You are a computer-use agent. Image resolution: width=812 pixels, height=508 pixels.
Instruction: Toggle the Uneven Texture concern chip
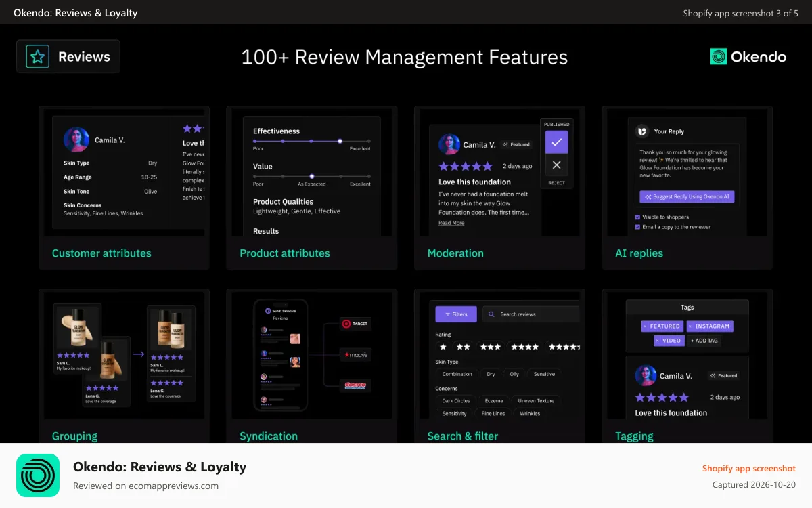(536, 400)
